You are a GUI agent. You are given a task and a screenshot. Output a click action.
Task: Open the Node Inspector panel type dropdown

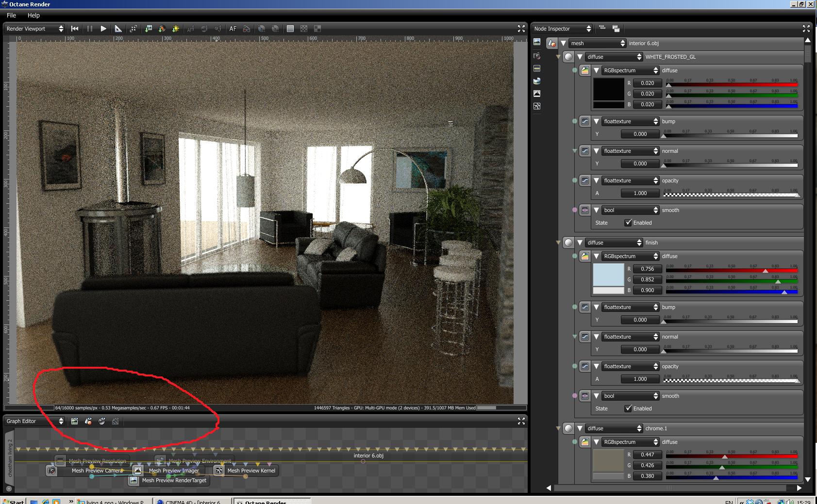562,29
